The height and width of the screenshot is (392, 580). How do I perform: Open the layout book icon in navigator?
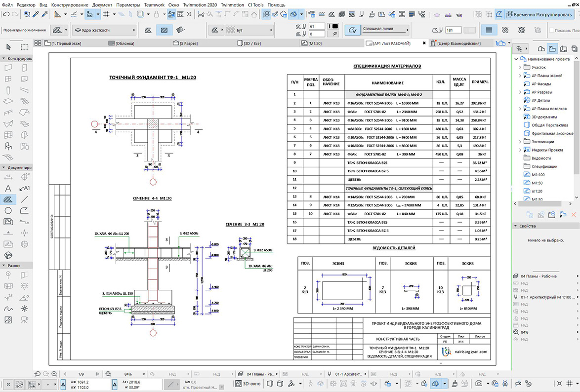point(563,48)
